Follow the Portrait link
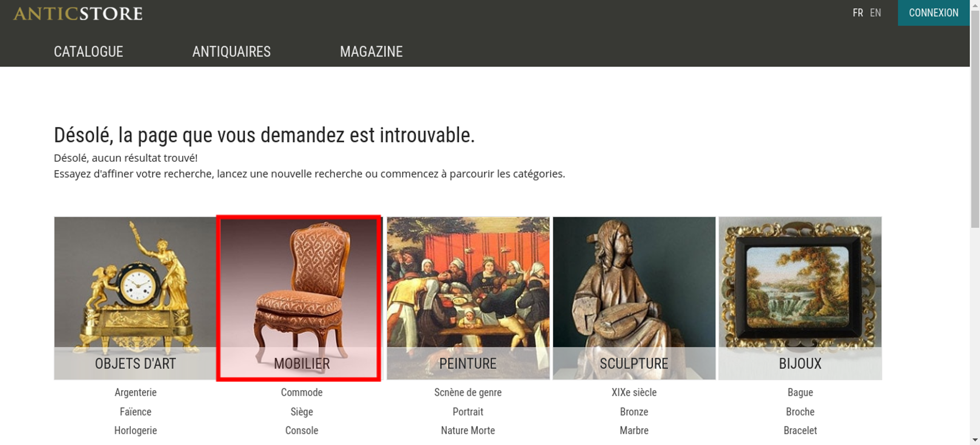Viewport: 980px width, 445px height. [x=468, y=412]
